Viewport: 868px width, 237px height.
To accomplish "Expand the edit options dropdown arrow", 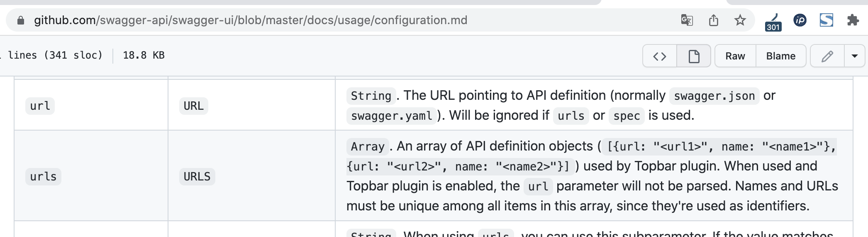I will (854, 56).
